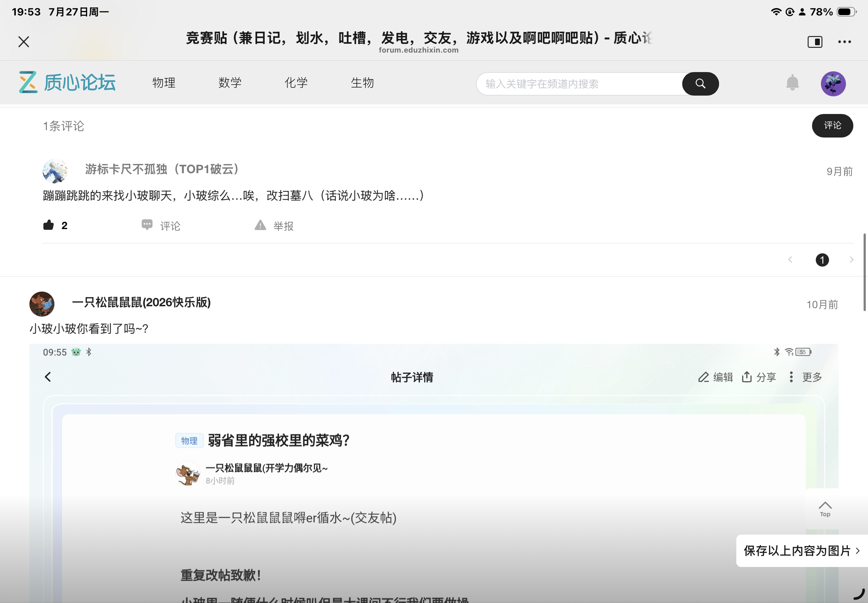Open profile 游标卡尺不孤独（TOP1破云）
The width and height of the screenshot is (868, 603).
pyautogui.click(x=162, y=169)
